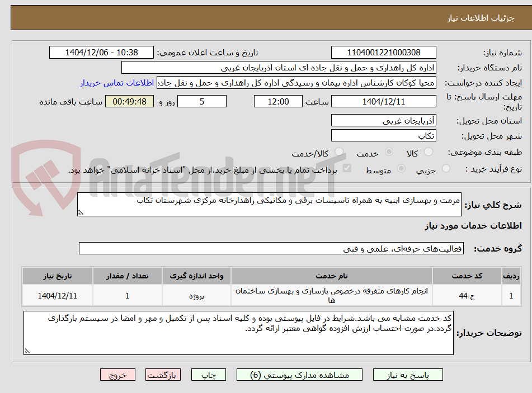Open مشاهده مدارک پیوستی (6) attachments
532x393 pixels.
coord(299,375)
